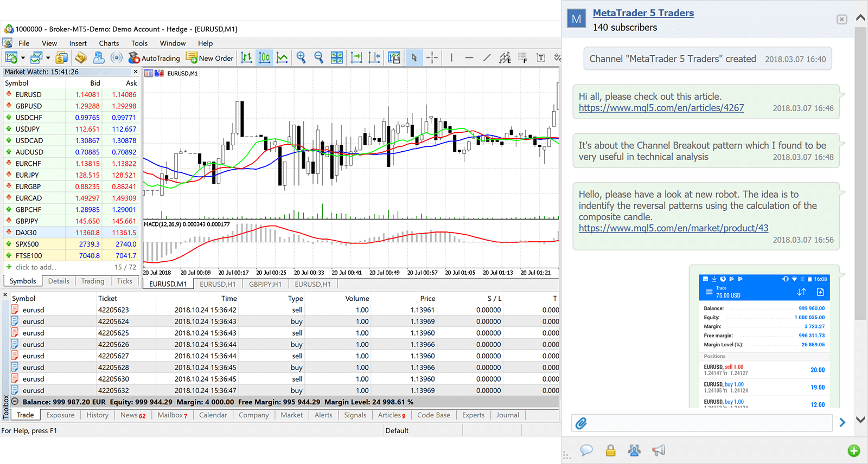Open the MetaTrader 5 Traders channel title

pyautogui.click(x=643, y=13)
